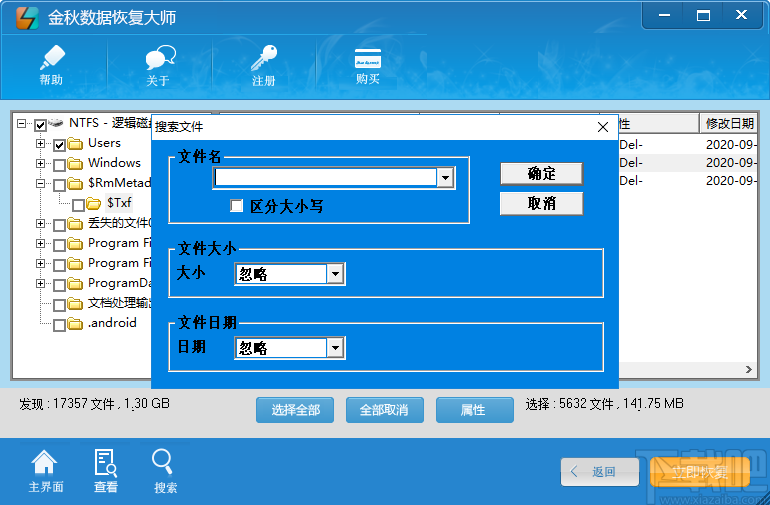Open the 注册 register key icon
The width and height of the screenshot is (770, 505).
264,65
